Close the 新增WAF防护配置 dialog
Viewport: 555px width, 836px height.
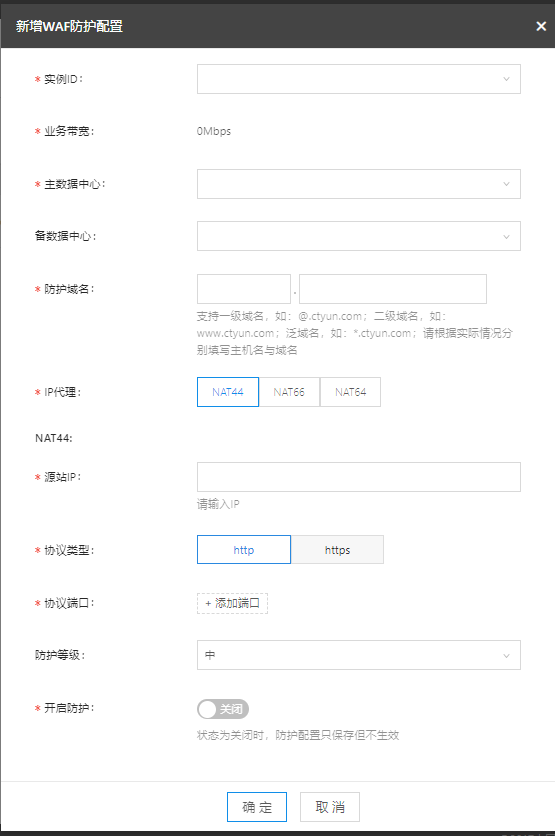(x=541, y=26)
